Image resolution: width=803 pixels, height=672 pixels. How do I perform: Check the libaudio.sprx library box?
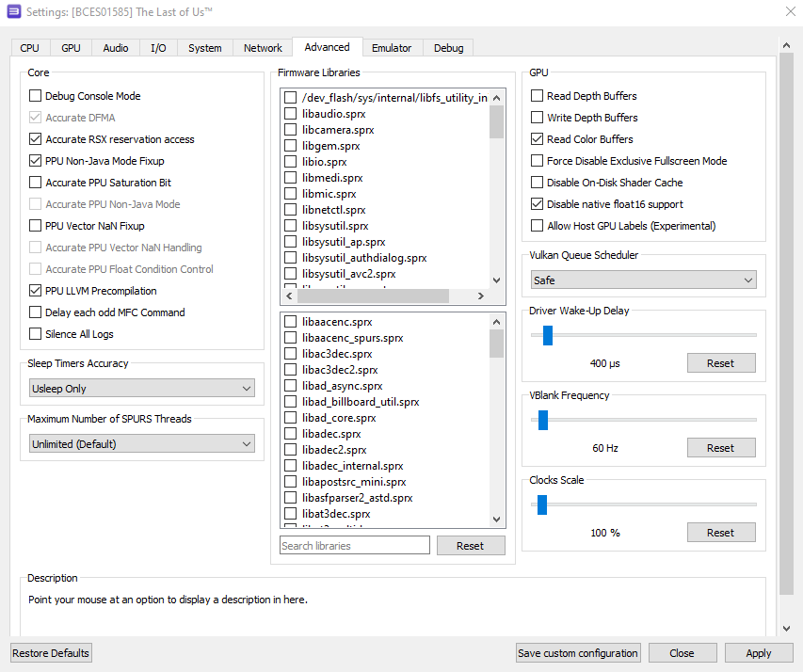291,114
